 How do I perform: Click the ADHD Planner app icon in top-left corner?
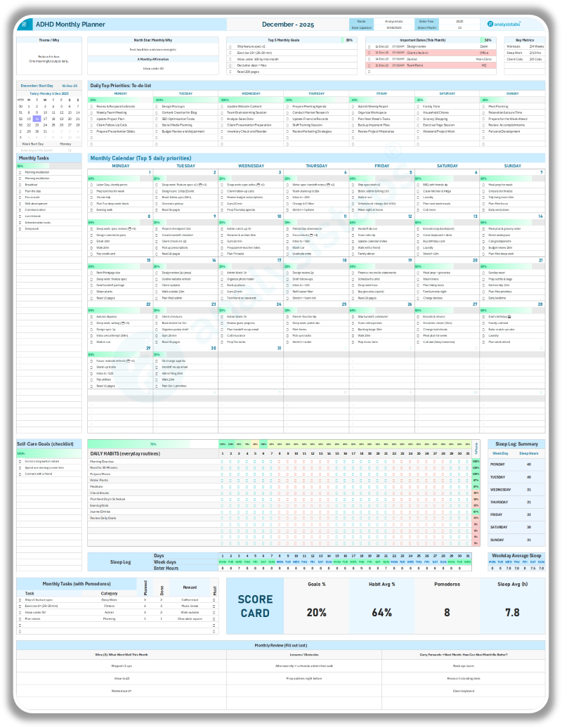click(25, 24)
